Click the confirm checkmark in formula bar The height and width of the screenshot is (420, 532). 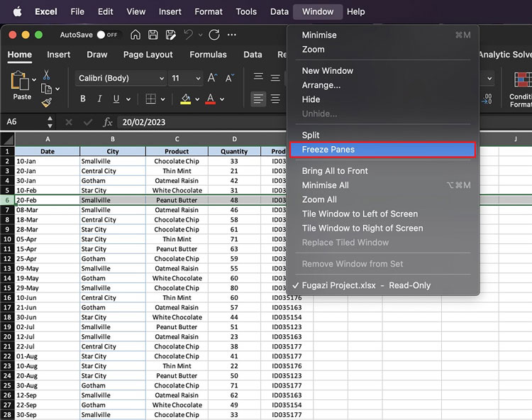88,122
